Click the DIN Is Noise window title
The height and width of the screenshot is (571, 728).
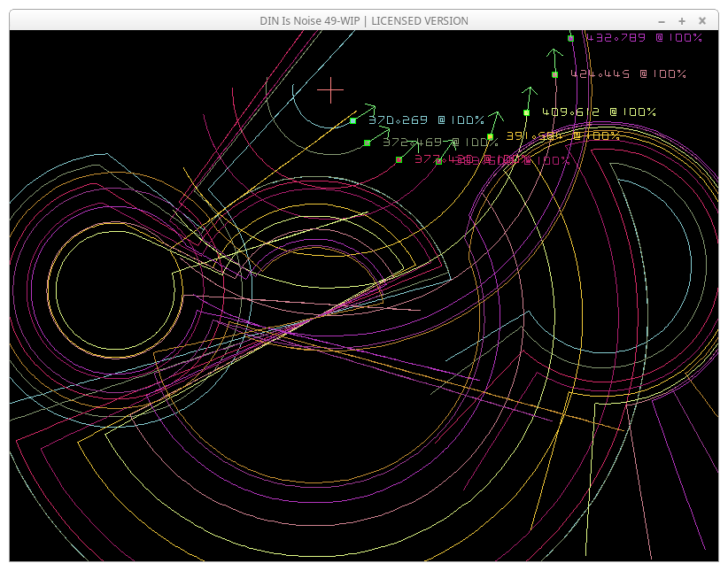pos(363,20)
